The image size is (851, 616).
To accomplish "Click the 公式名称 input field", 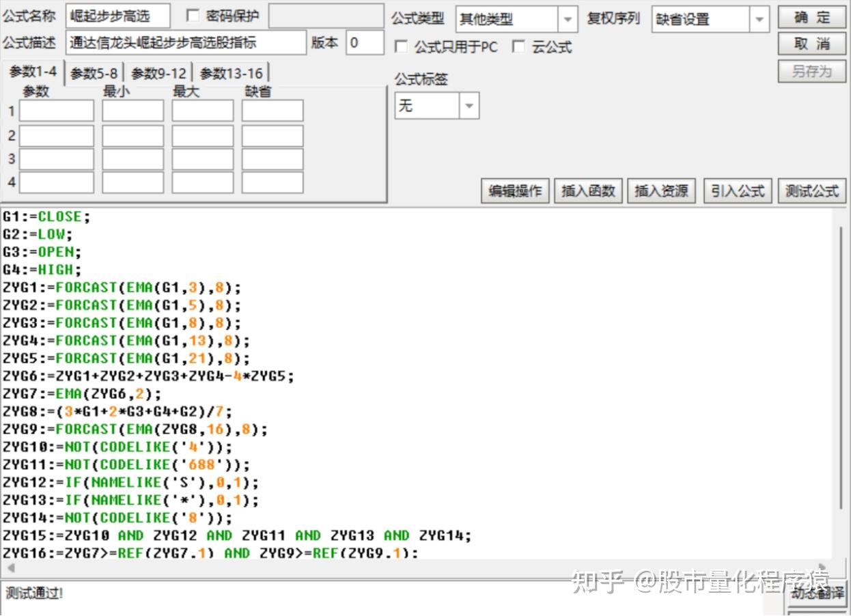I will point(118,16).
